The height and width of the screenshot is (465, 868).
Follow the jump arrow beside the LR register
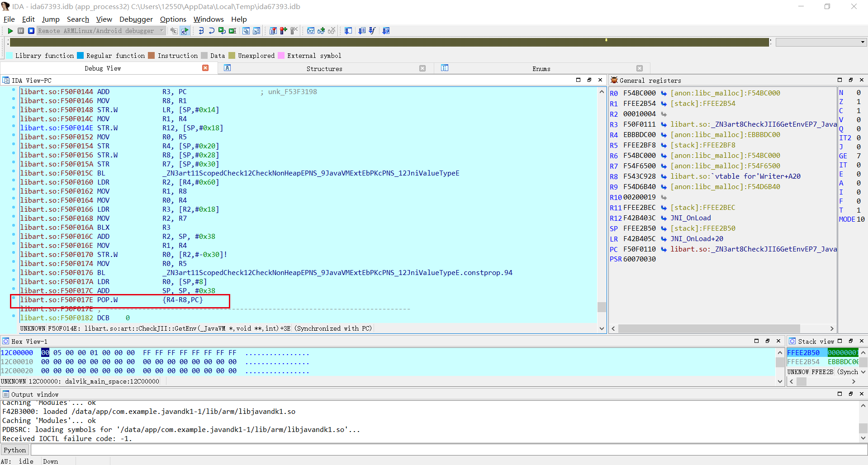(x=664, y=239)
